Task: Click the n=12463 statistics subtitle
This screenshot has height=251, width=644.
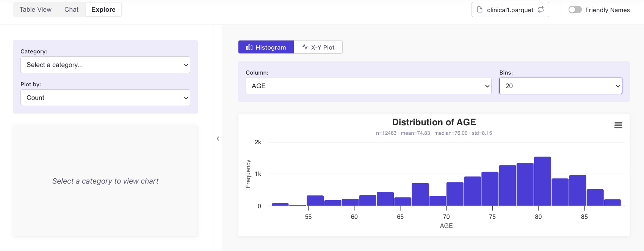Action: 434,133
